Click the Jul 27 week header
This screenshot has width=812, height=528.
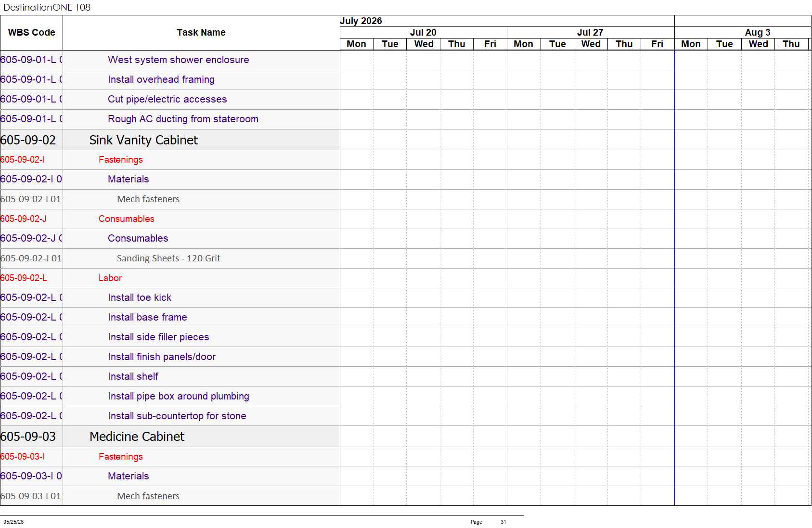[x=590, y=32]
